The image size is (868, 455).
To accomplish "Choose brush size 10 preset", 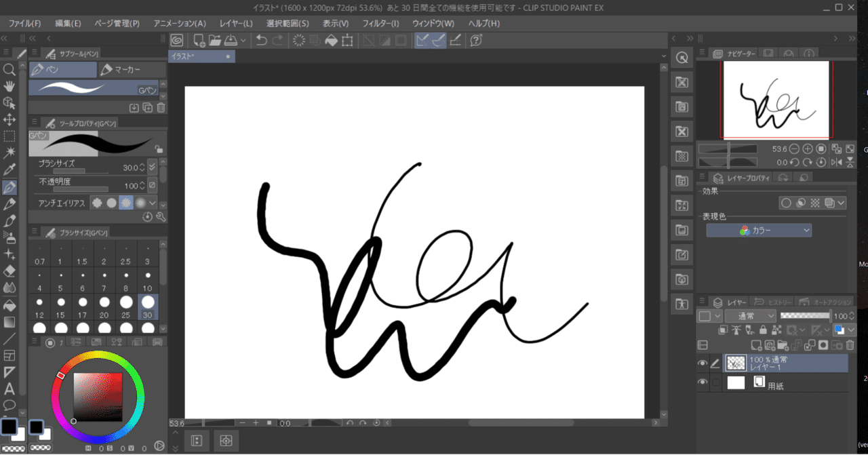I will tap(148, 280).
